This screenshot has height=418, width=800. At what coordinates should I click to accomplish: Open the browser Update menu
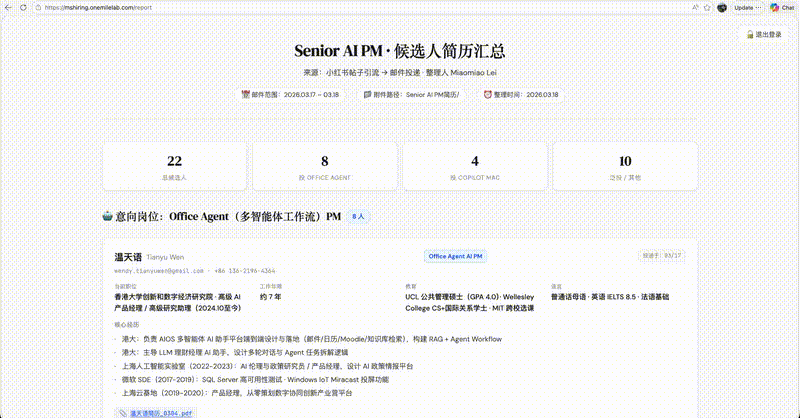[x=747, y=7]
